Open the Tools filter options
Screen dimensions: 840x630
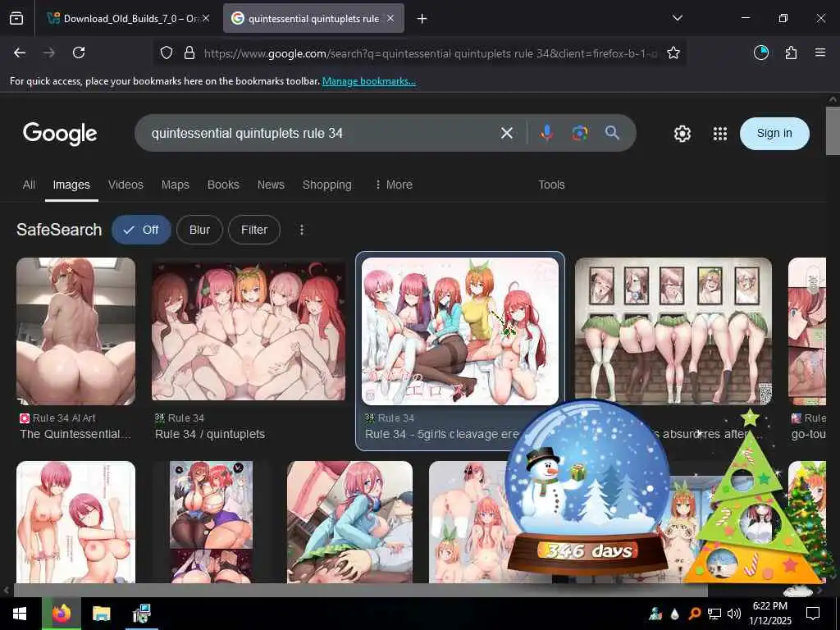tap(551, 185)
